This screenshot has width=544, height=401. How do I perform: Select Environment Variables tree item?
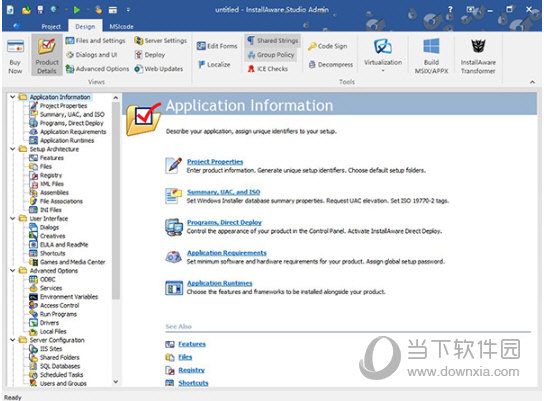tap(69, 297)
